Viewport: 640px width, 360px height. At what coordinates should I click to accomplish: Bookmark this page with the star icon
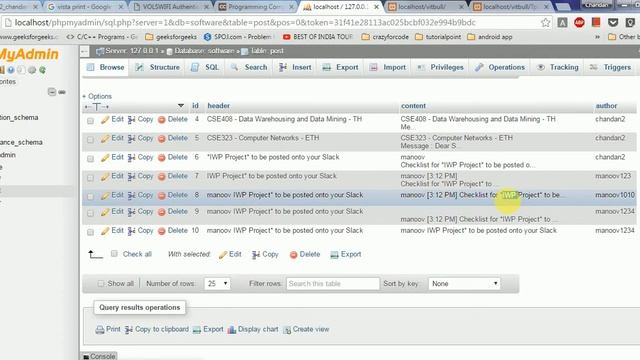coord(546,23)
